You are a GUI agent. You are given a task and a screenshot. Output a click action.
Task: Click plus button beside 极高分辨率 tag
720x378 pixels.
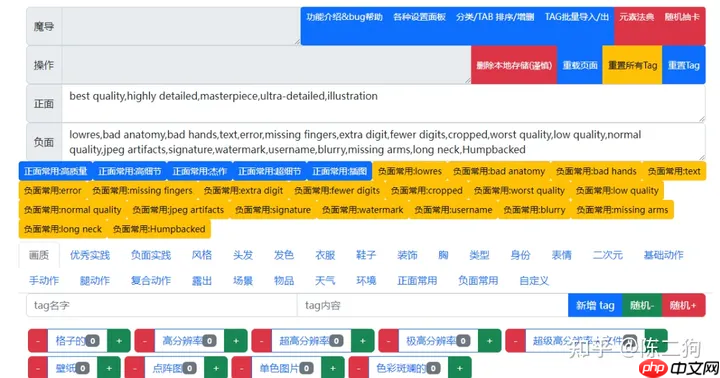[x=489, y=341]
